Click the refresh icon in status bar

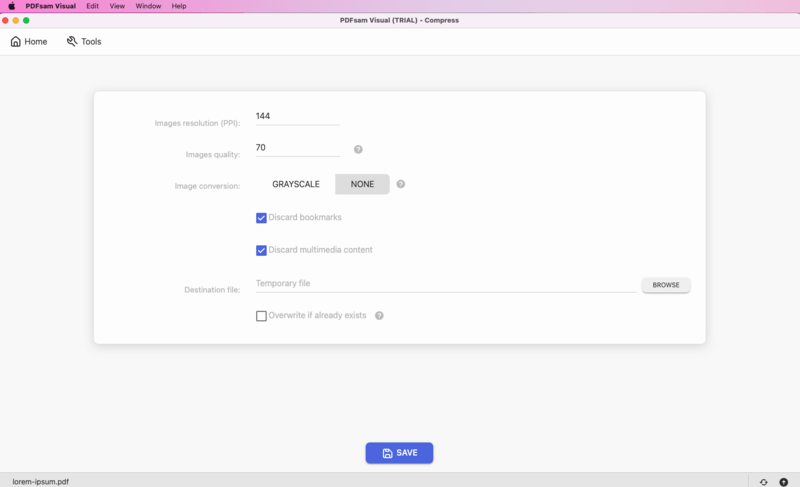pyautogui.click(x=763, y=482)
